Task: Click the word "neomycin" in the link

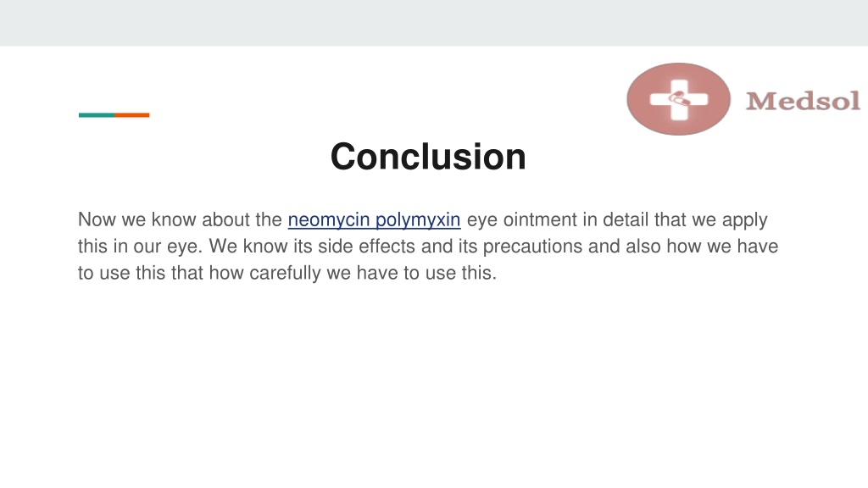Action: 329,219
